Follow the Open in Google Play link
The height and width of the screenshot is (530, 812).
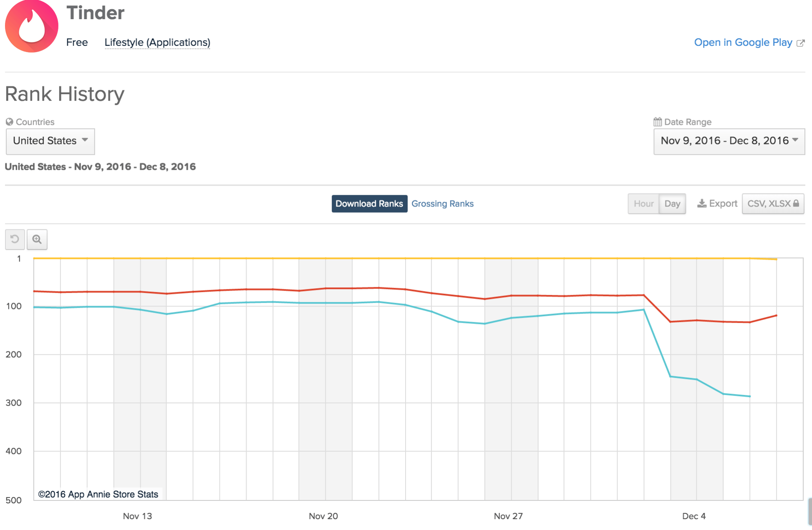[743, 43]
